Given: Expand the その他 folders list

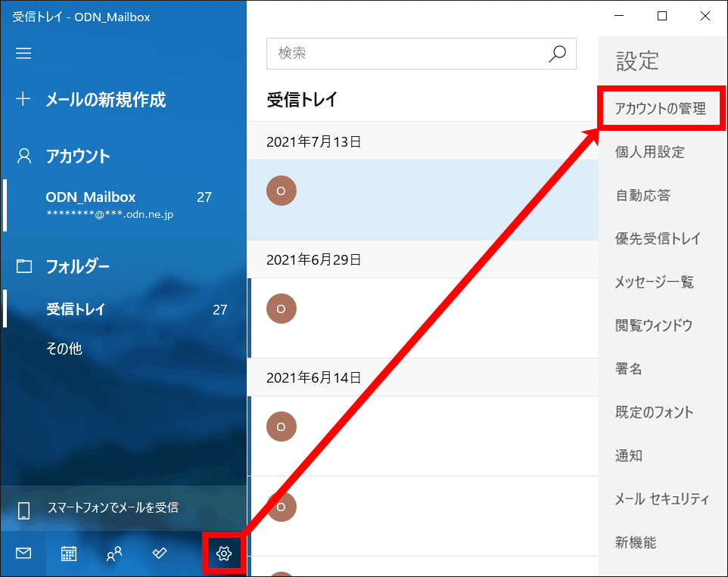Looking at the screenshot, I should (64, 349).
